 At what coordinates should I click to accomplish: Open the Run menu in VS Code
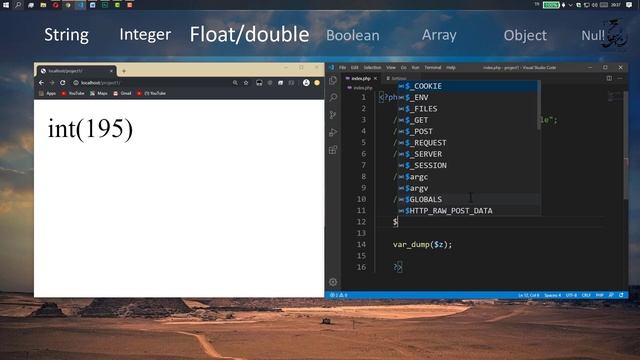click(416, 68)
